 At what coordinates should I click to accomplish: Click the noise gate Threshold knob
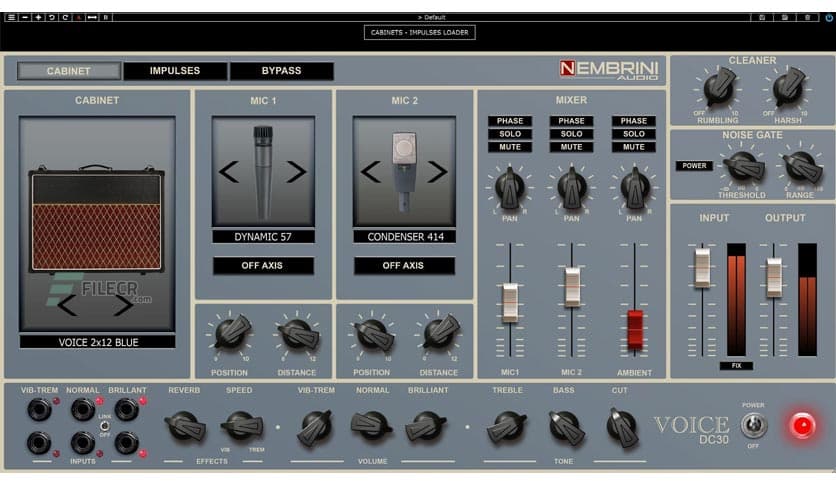tap(742, 167)
